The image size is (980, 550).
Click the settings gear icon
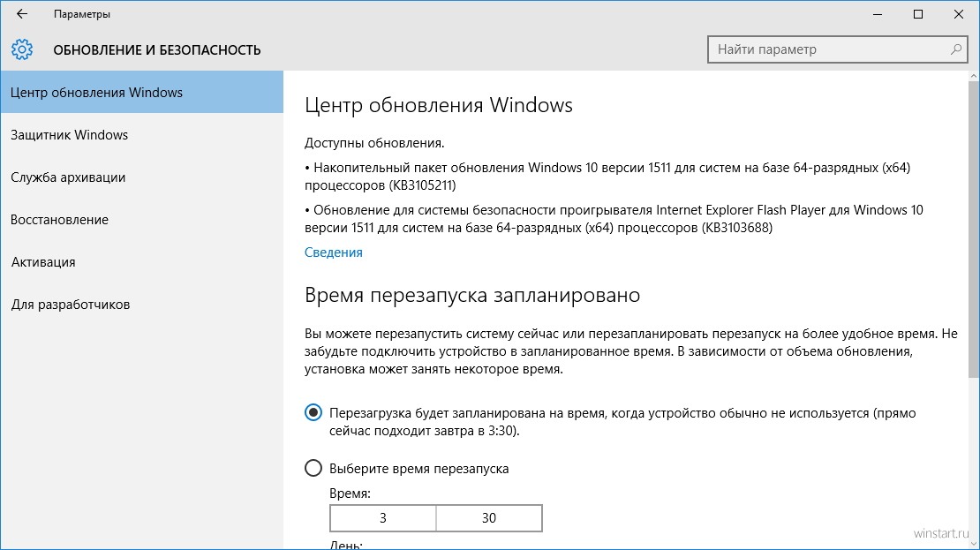(x=22, y=49)
